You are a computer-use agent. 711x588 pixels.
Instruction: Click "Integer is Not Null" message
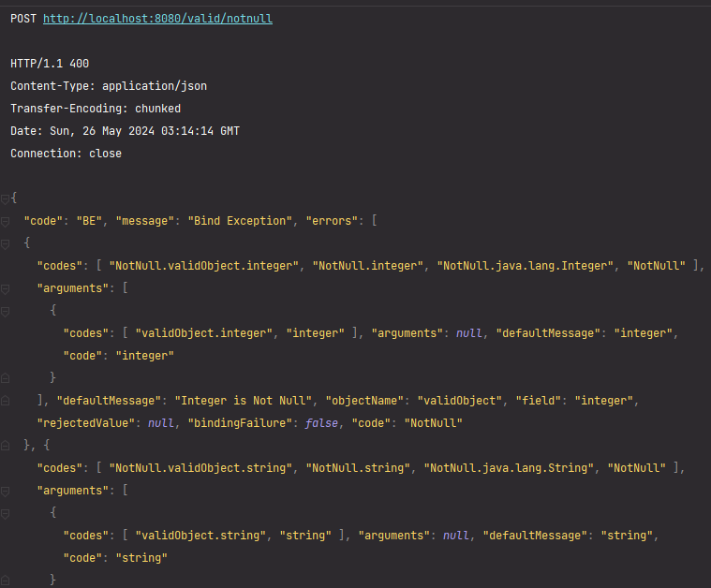coord(243,401)
